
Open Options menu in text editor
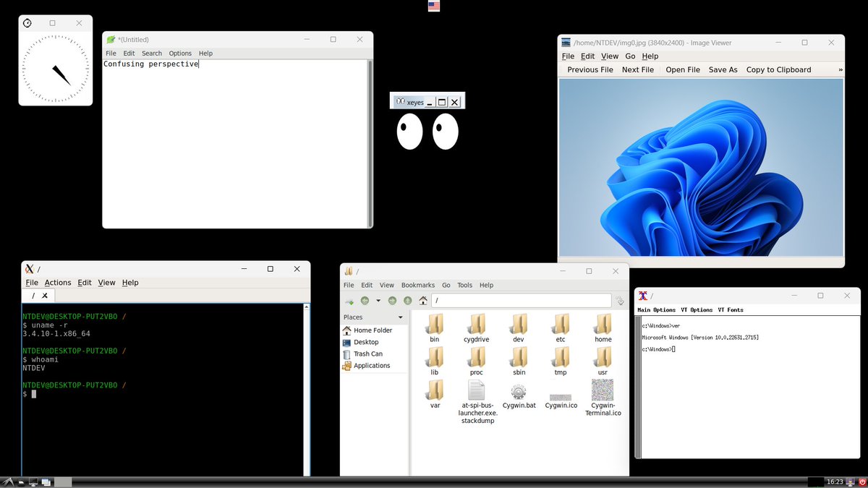pyautogui.click(x=180, y=53)
